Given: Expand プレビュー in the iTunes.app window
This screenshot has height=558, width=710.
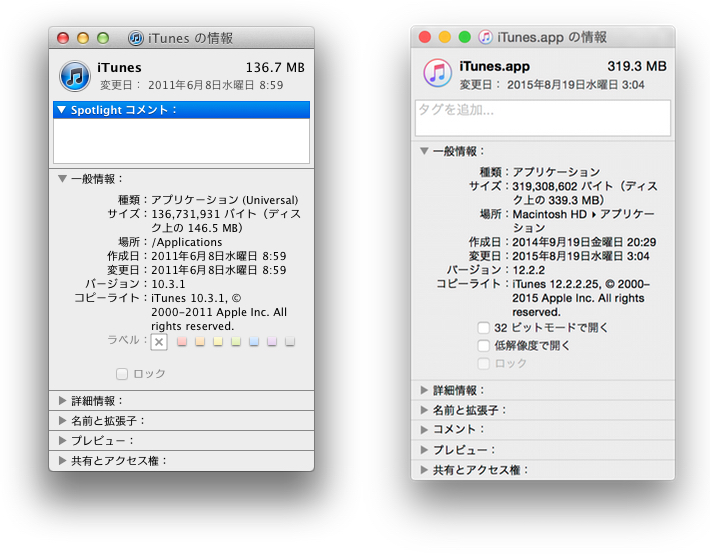Looking at the screenshot, I should point(424,450).
